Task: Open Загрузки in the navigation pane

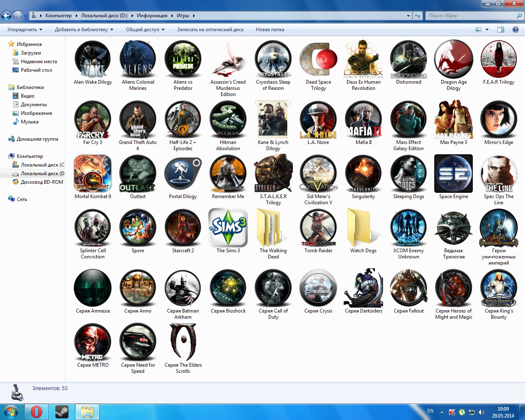Action: click(x=31, y=53)
